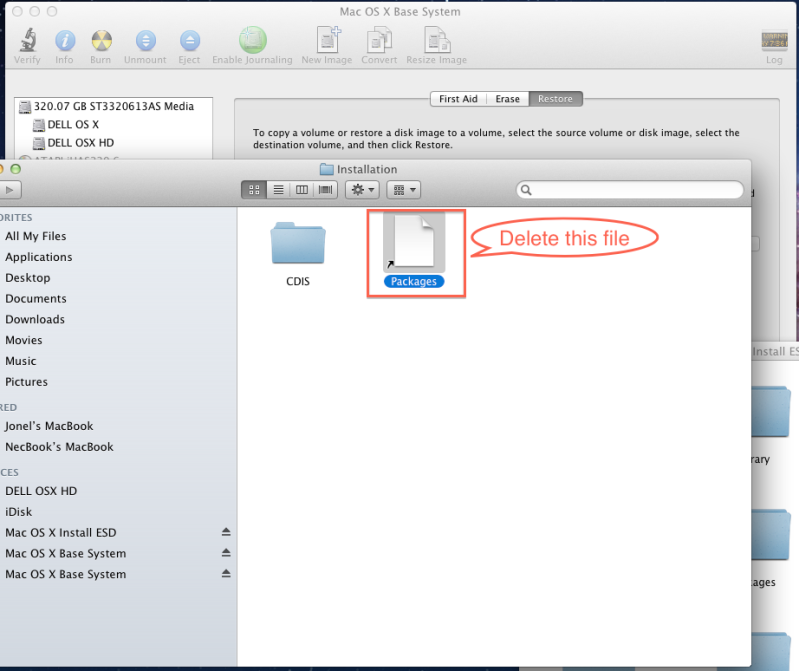799x671 pixels.
Task: Select the 320.07 GB ST3320613AS Media disk
Action: click(x=114, y=106)
